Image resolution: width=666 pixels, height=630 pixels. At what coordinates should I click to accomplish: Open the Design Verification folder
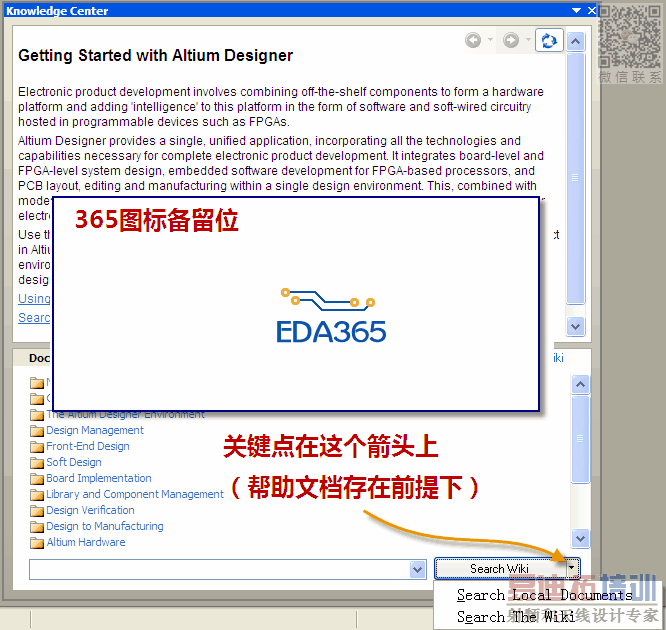click(90, 510)
